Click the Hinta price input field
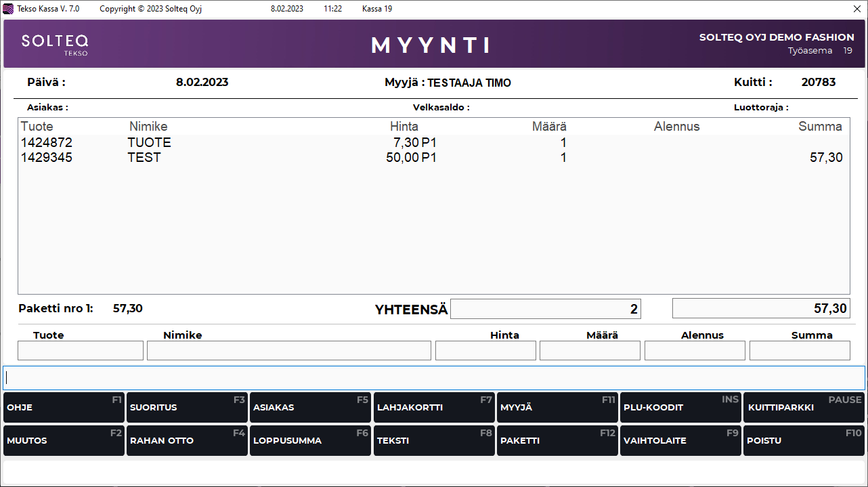The height and width of the screenshot is (487, 868). coord(485,351)
